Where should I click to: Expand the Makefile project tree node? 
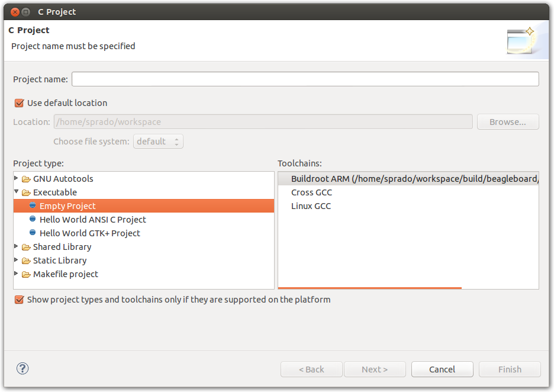16,273
